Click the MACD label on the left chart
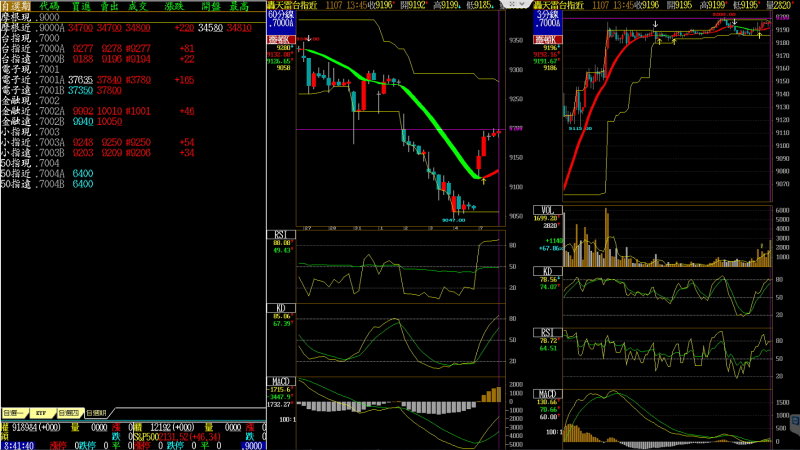 pos(282,381)
